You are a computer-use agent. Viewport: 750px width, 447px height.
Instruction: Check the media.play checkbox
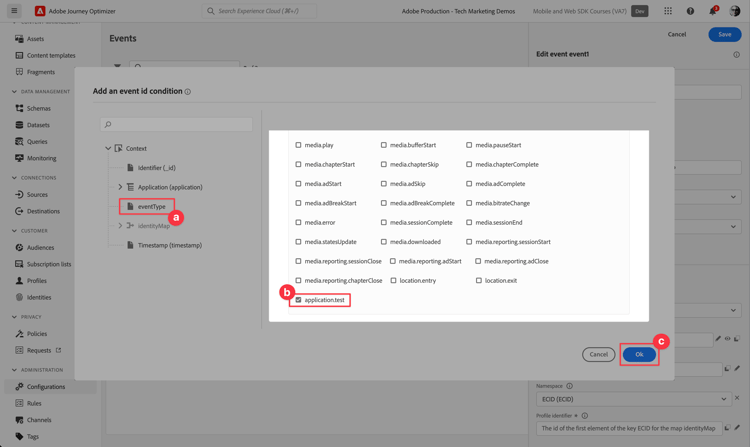tap(298, 145)
